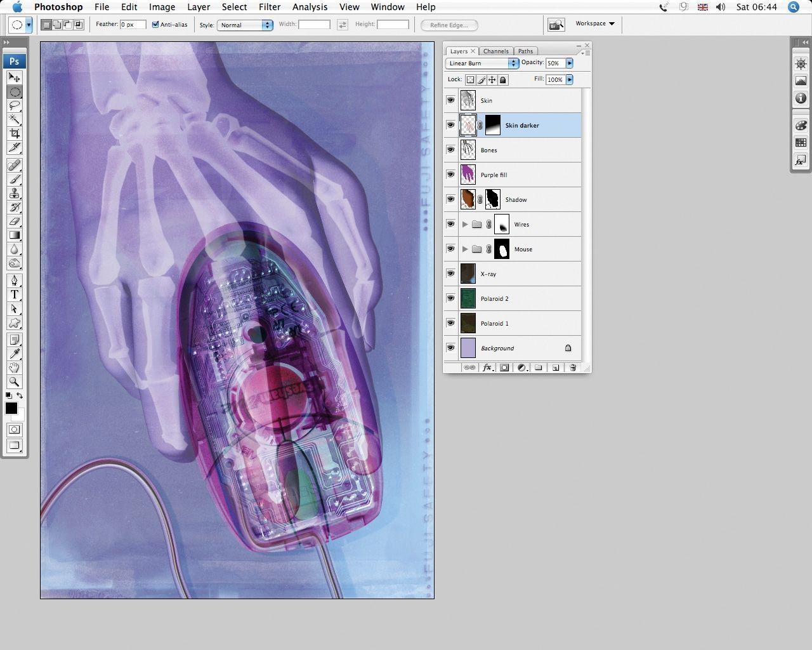Expand the Wires layer group
The width and height of the screenshot is (812, 650).
pos(465,224)
